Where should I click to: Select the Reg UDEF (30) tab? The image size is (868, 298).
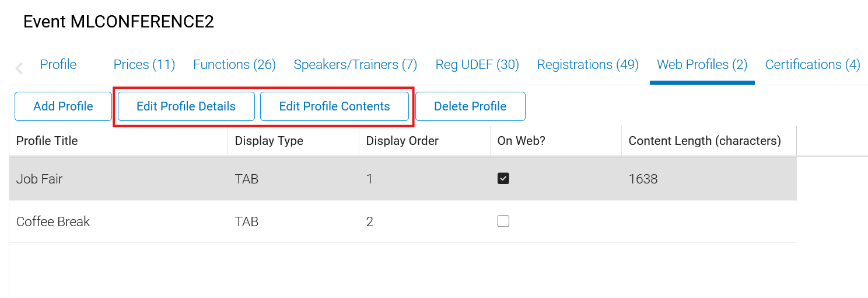(x=477, y=65)
